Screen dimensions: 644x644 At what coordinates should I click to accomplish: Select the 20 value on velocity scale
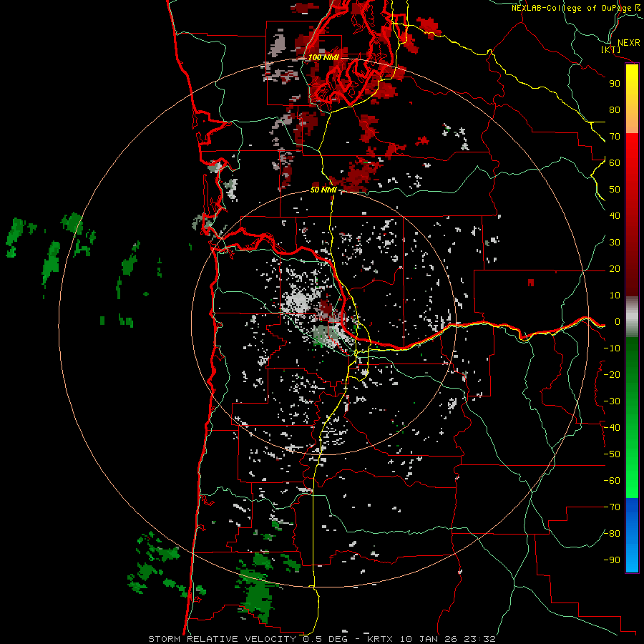[x=615, y=268]
